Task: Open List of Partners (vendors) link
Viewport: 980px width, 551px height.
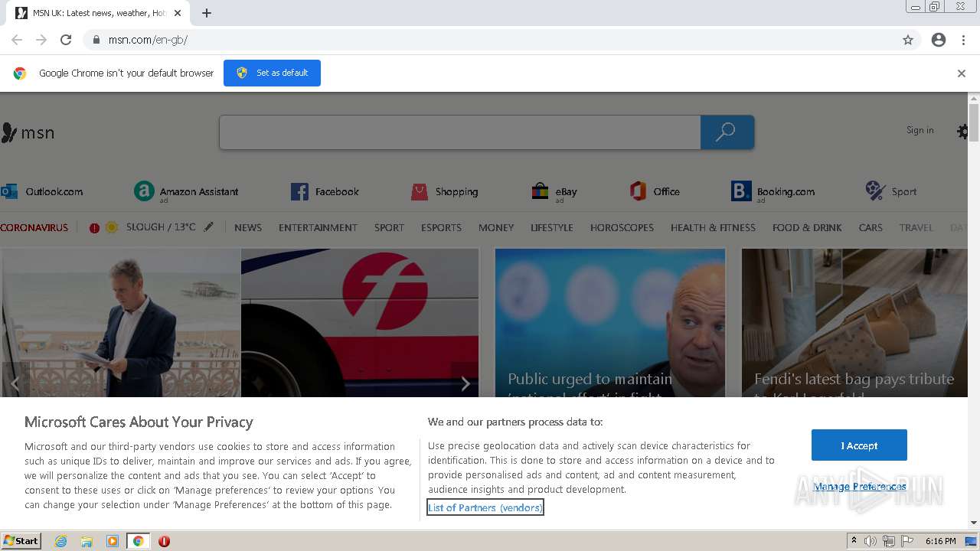Action: [x=485, y=507]
